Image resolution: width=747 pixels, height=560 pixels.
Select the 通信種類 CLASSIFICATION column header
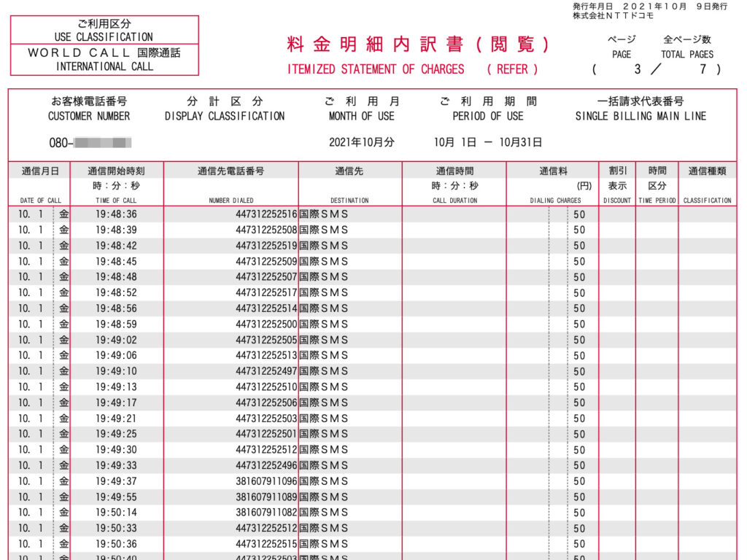[x=707, y=184]
